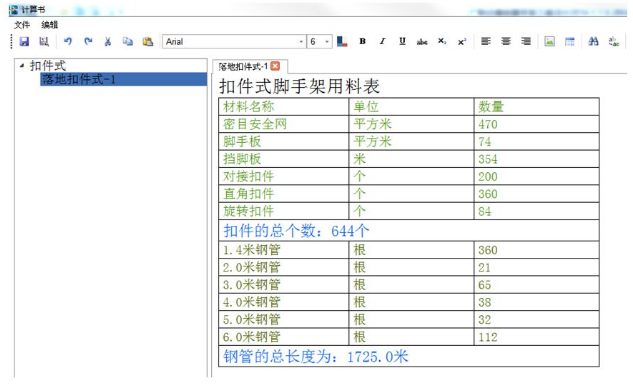
Task: Click the quantity 38 cell
Action: point(537,302)
